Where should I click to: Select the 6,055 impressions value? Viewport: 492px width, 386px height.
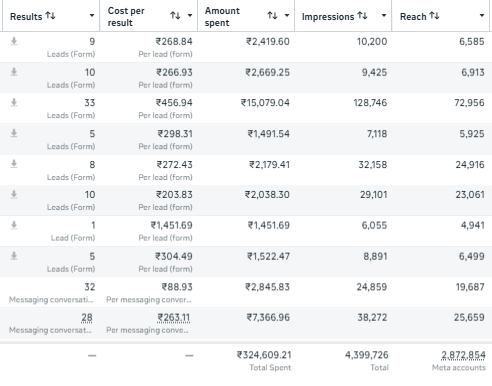pyautogui.click(x=375, y=225)
